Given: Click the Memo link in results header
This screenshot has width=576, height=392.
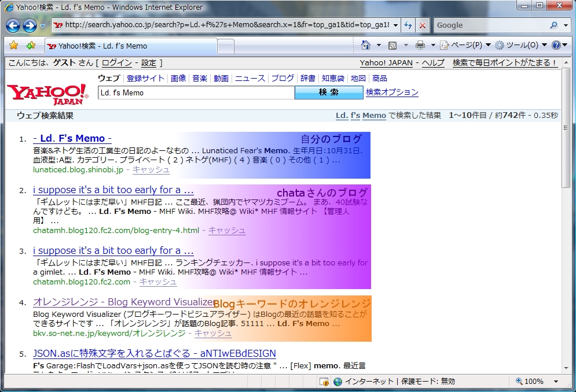Looking at the screenshot, I should 374,116.
